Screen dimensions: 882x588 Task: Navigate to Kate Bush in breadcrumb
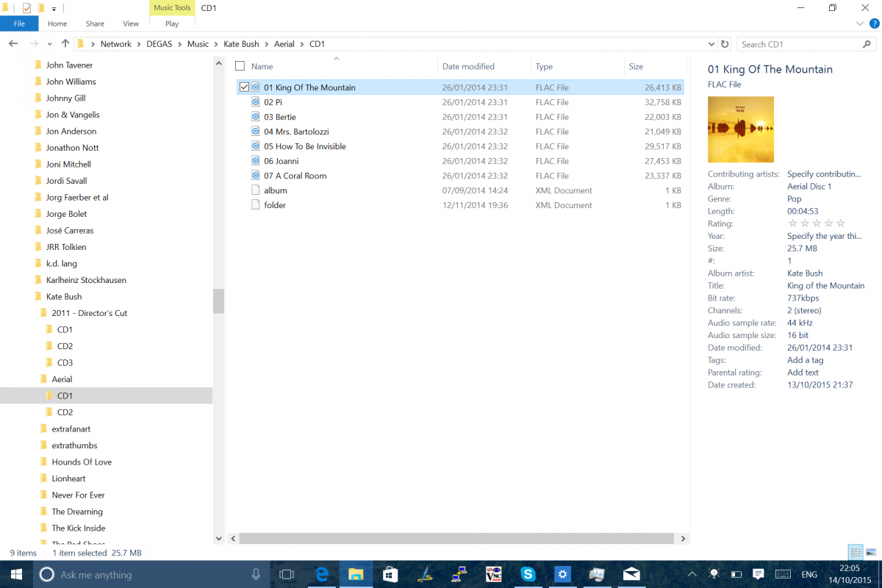(241, 44)
